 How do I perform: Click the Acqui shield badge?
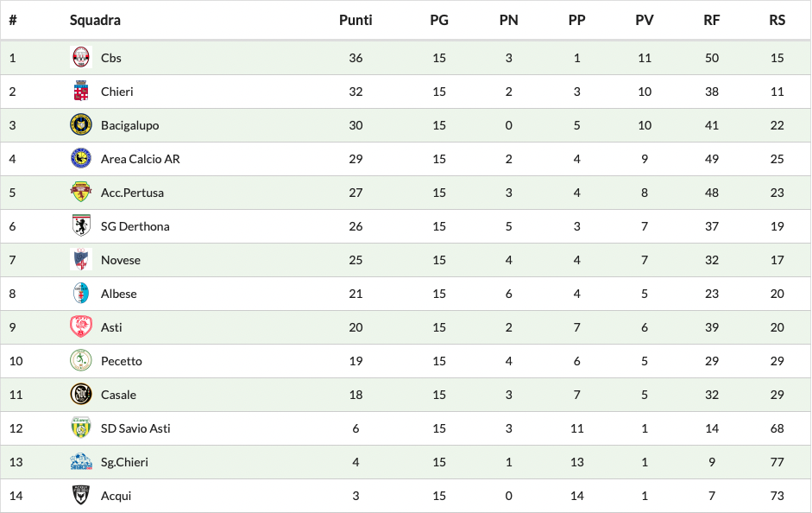click(81, 496)
